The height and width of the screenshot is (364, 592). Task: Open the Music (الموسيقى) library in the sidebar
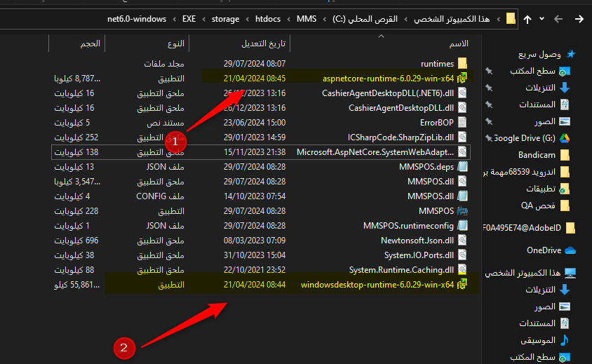540,340
